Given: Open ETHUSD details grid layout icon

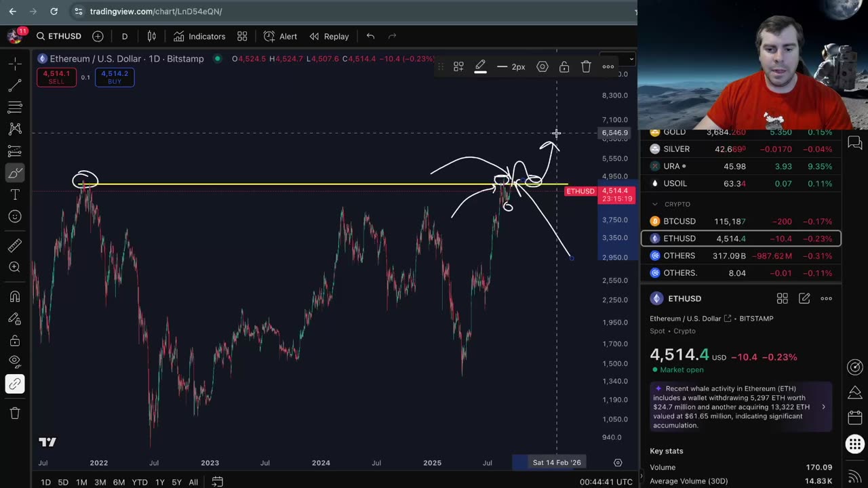Looking at the screenshot, I should coord(783,298).
